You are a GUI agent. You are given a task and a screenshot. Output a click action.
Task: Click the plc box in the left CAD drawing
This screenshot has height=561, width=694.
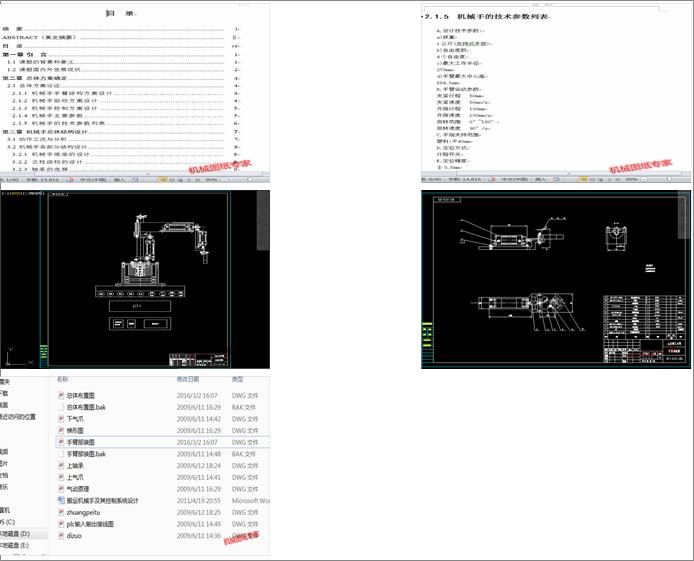point(139,306)
